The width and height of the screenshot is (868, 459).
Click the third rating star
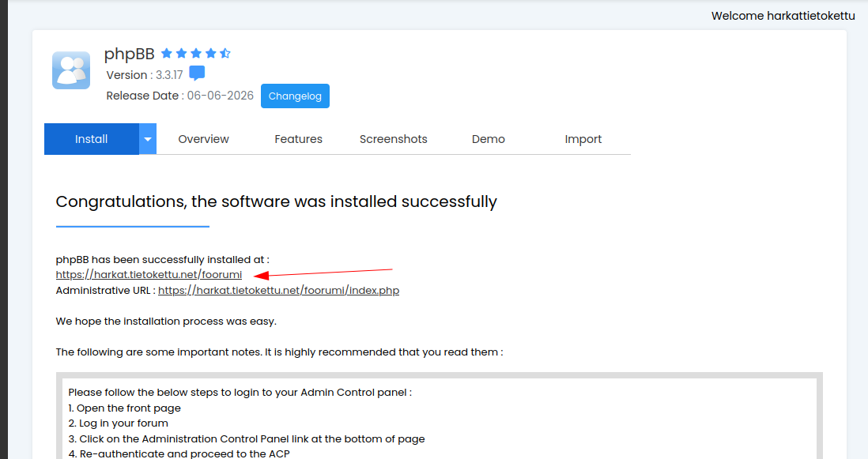pyautogui.click(x=196, y=53)
